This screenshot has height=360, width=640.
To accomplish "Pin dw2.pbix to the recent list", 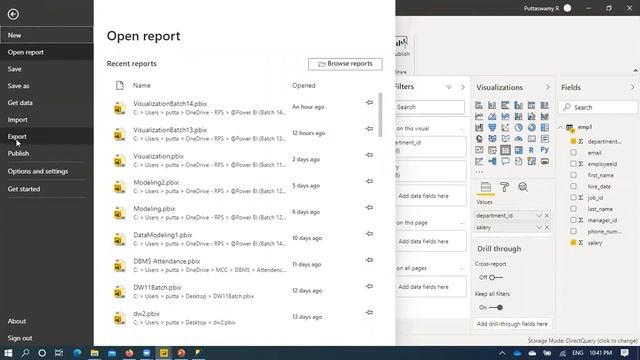I will [x=369, y=313].
